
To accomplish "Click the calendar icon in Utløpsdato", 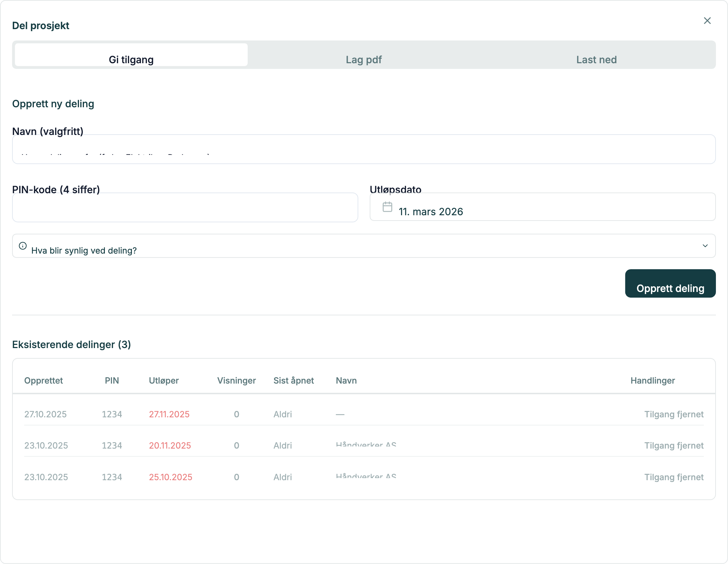I will point(387,207).
